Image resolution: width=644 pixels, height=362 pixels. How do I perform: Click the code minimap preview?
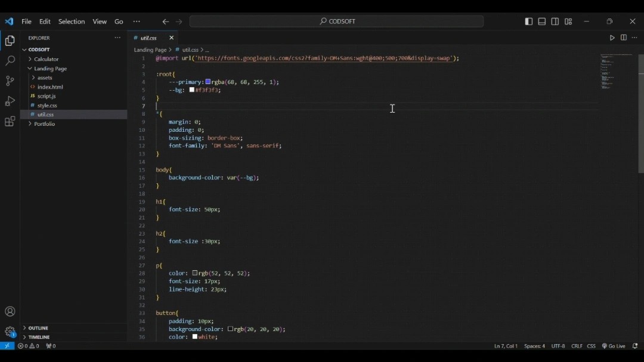[x=616, y=72]
